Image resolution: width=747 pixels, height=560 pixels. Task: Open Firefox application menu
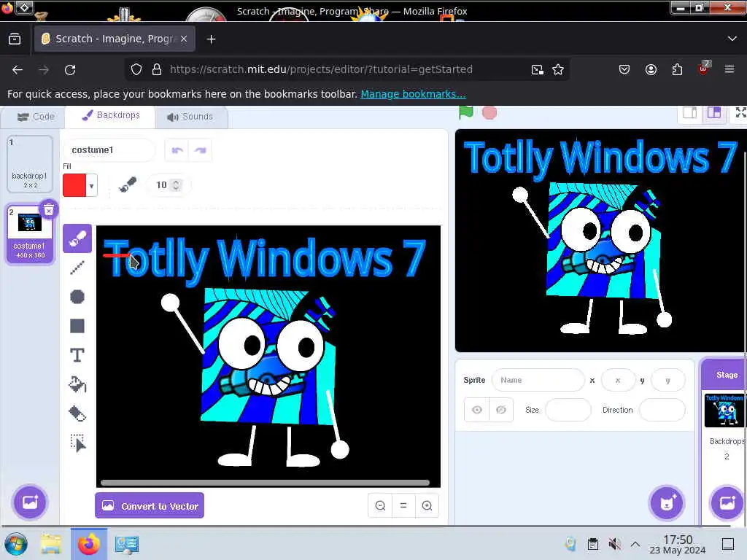click(x=729, y=69)
